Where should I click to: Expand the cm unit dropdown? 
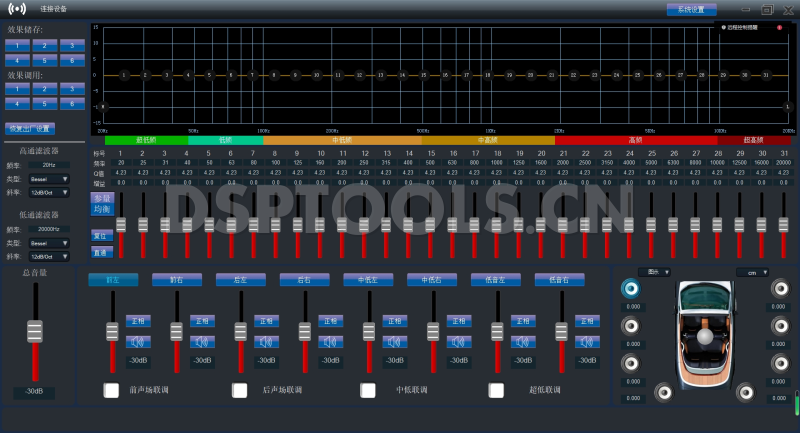click(751, 272)
